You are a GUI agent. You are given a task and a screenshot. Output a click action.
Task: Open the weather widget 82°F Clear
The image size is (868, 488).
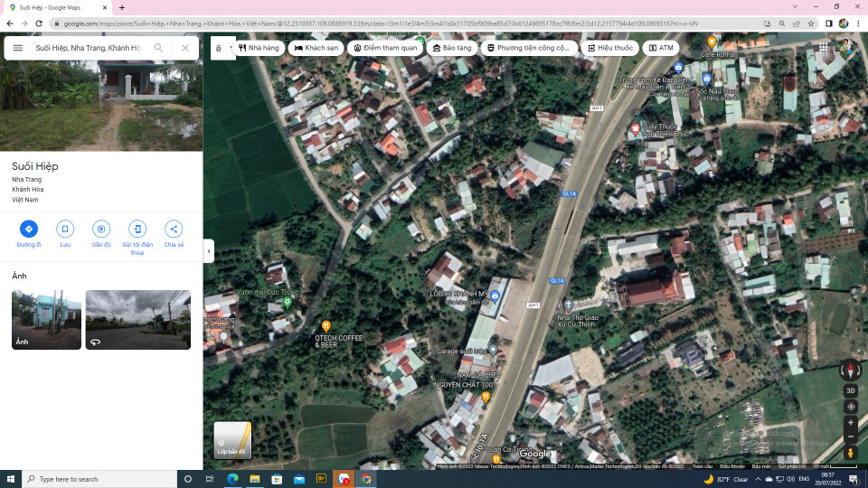coord(725,479)
